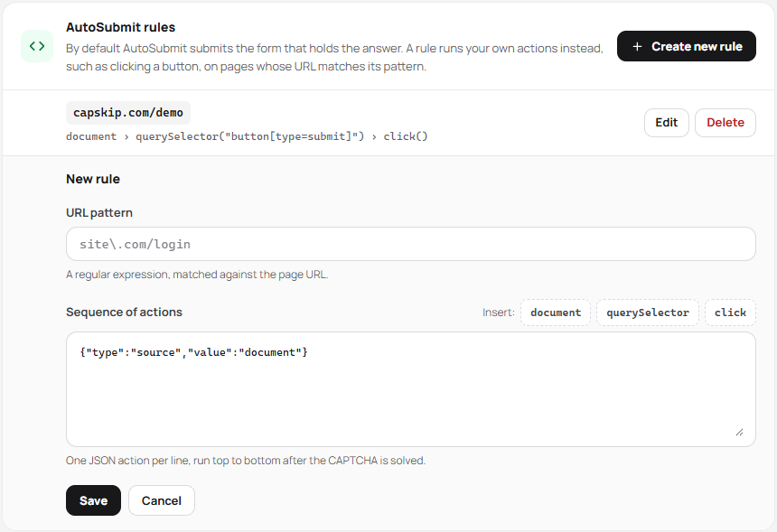The width and height of the screenshot is (777, 532).
Task: Focus the URL pattern input field
Action: [411, 244]
